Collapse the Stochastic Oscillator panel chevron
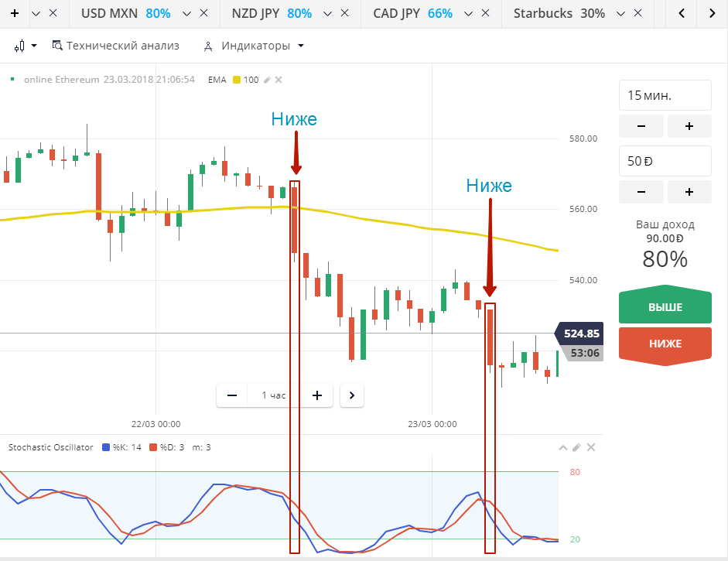Image resolution: width=728 pixels, height=561 pixels. [x=563, y=447]
